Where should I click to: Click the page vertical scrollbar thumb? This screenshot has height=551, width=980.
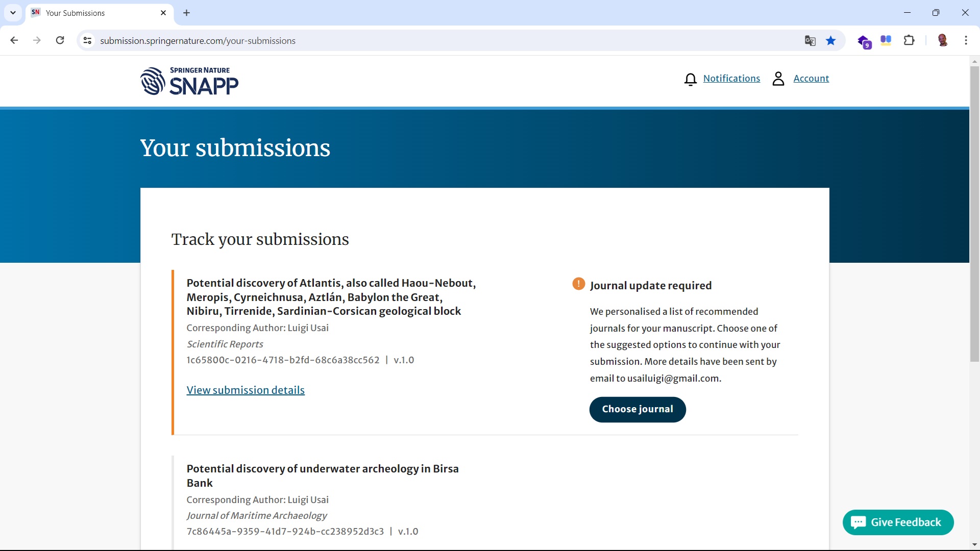click(975, 214)
